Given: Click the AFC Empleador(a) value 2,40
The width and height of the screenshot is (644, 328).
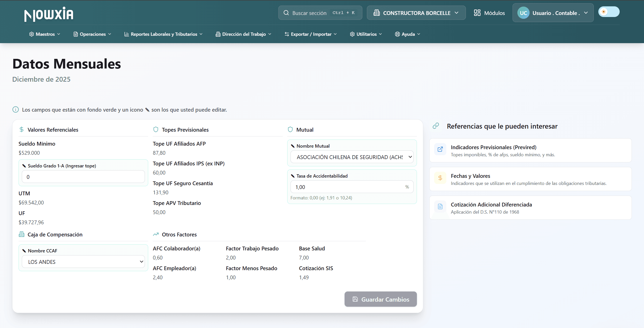Looking at the screenshot, I should coord(158,277).
